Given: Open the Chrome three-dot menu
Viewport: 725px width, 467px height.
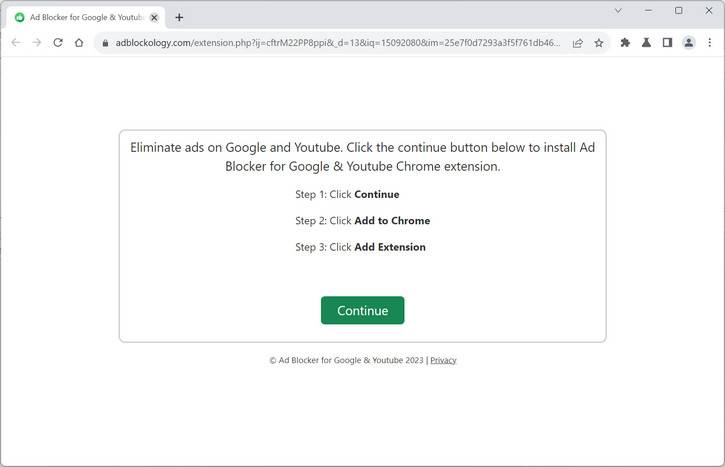Looking at the screenshot, I should (710, 43).
